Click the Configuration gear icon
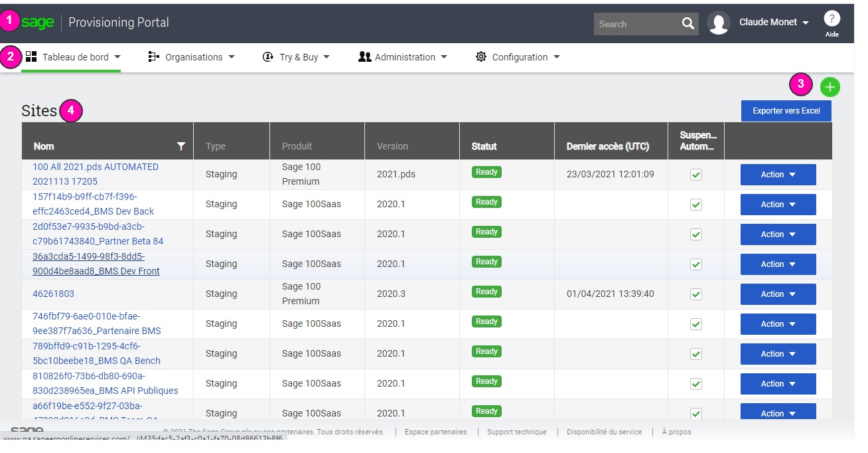 [x=481, y=56]
